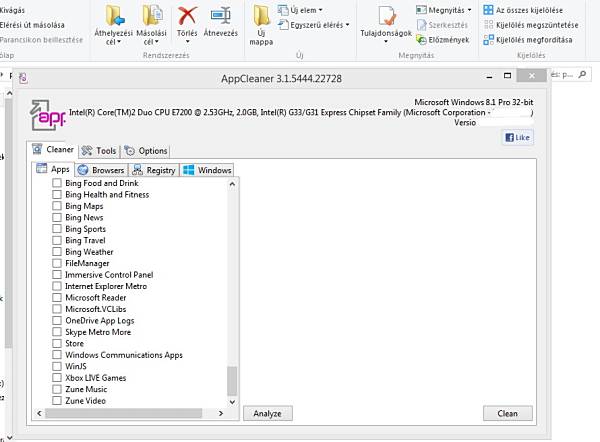The width and height of the screenshot is (600, 442).
Task: Click the Zune Music list entry
Action: click(86, 389)
